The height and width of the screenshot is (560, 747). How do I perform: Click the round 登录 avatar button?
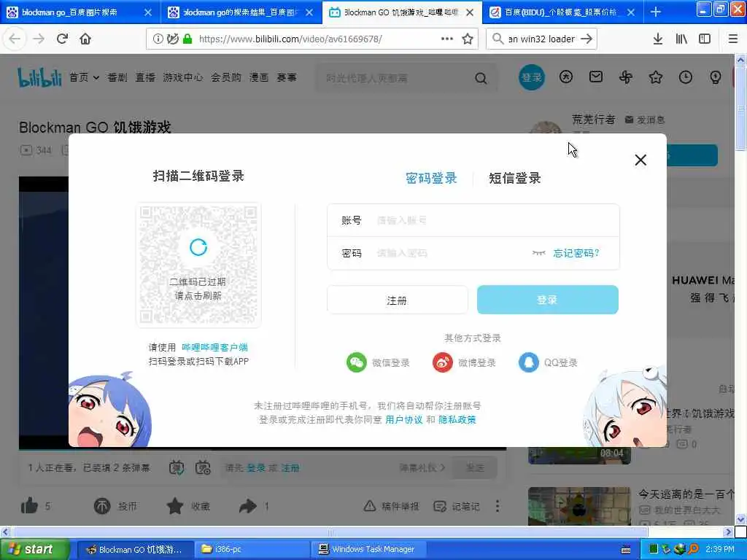click(532, 77)
